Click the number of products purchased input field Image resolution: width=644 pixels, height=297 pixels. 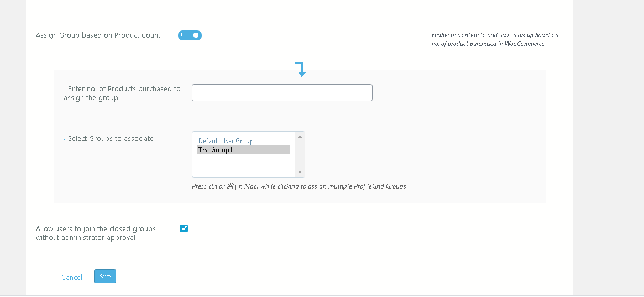point(282,93)
